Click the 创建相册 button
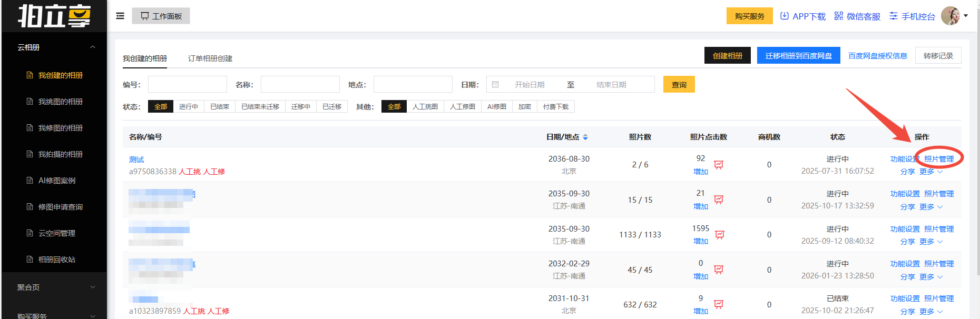Screen dimensions: 980x319 [727, 55]
